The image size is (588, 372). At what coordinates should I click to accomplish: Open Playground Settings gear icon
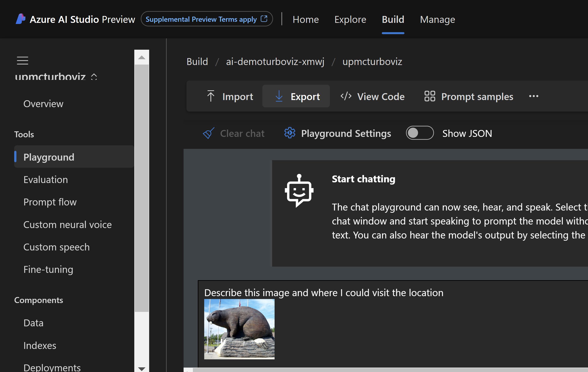[290, 133]
